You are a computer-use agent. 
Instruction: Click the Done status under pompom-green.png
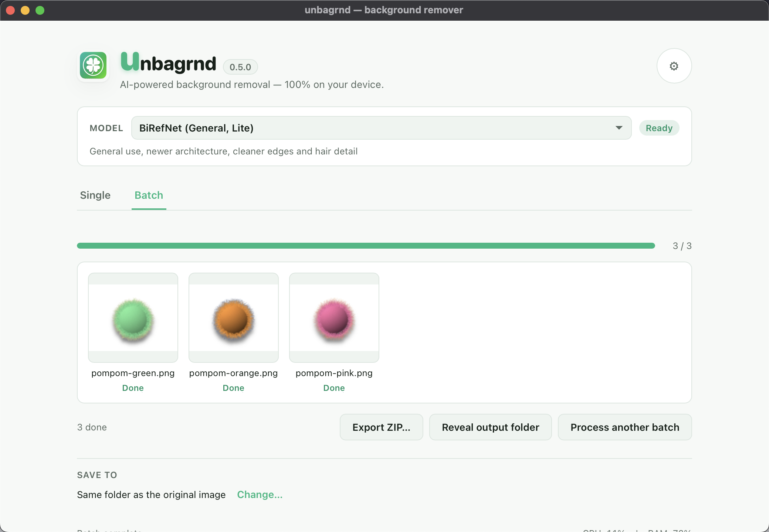(x=133, y=388)
